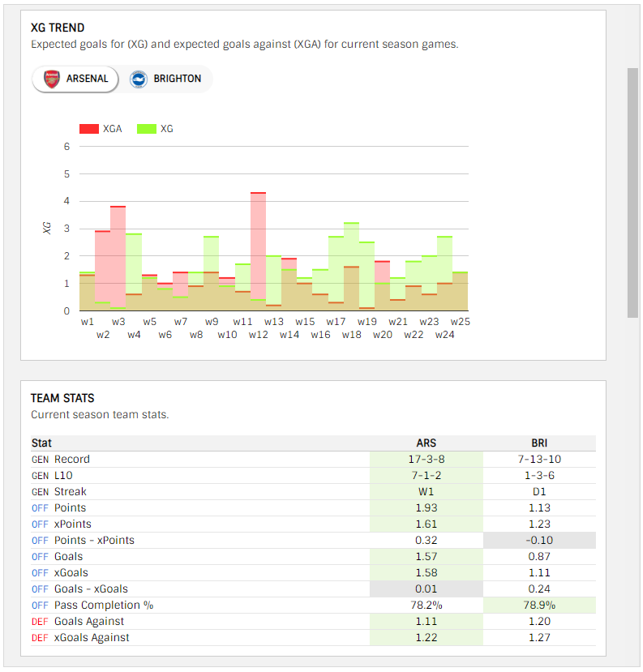Viewport: 643px width, 672px height.
Task: Click Arsenal xPoints value 1.61
Action: (x=426, y=524)
